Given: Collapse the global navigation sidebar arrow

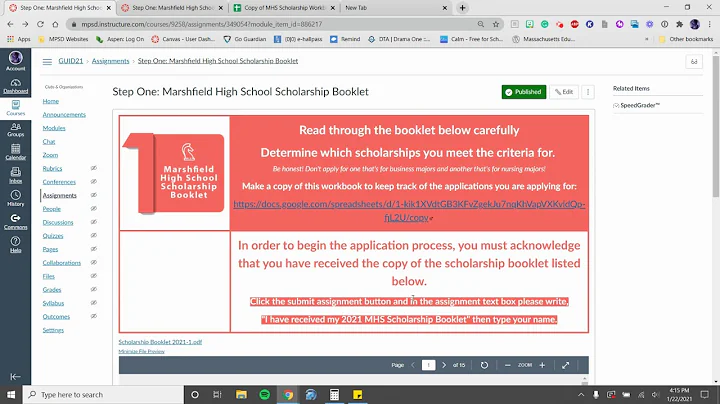Looking at the screenshot, I should (x=15, y=376).
